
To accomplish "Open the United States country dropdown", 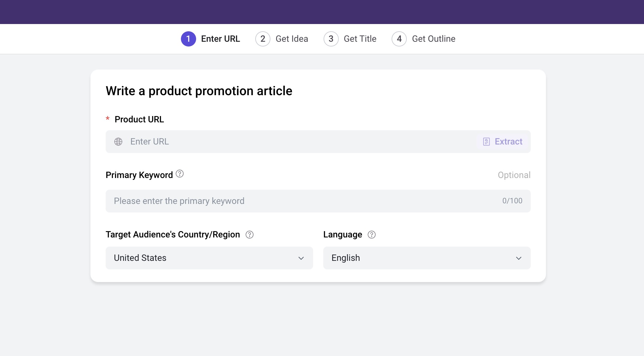I will 209,258.
